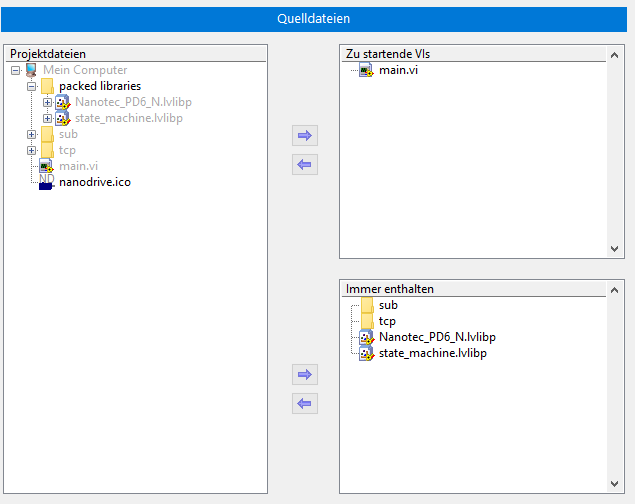Select tcp entry text in Immer enthalten
Viewport: 635px width, 504px height.
coord(387,321)
